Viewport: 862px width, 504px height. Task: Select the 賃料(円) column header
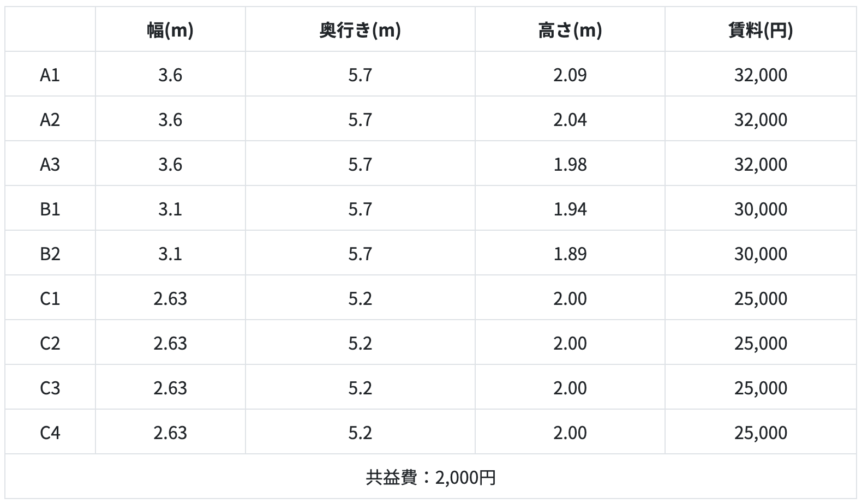coord(761,31)
